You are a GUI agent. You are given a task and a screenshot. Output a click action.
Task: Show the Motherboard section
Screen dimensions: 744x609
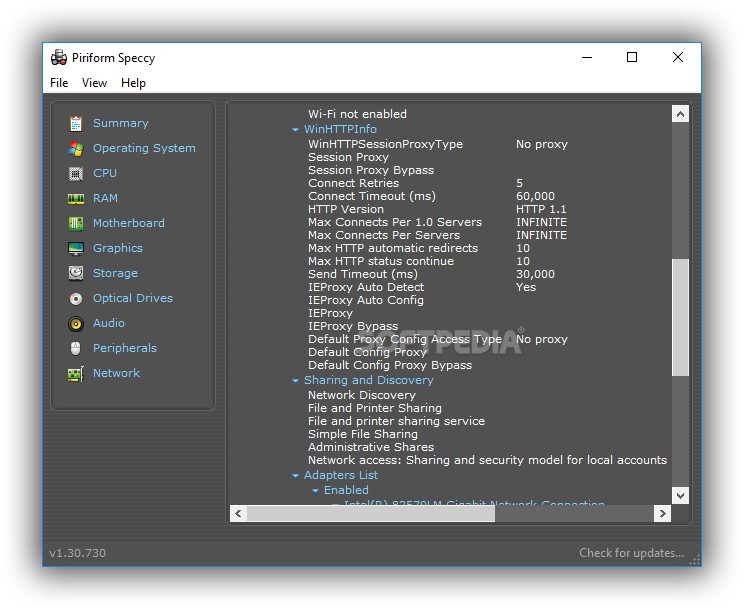129,223
